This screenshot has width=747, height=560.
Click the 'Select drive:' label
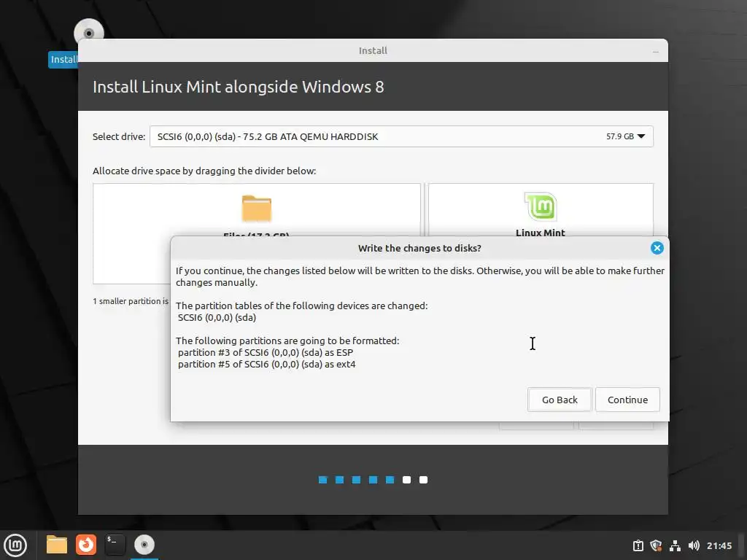[119, 136]
